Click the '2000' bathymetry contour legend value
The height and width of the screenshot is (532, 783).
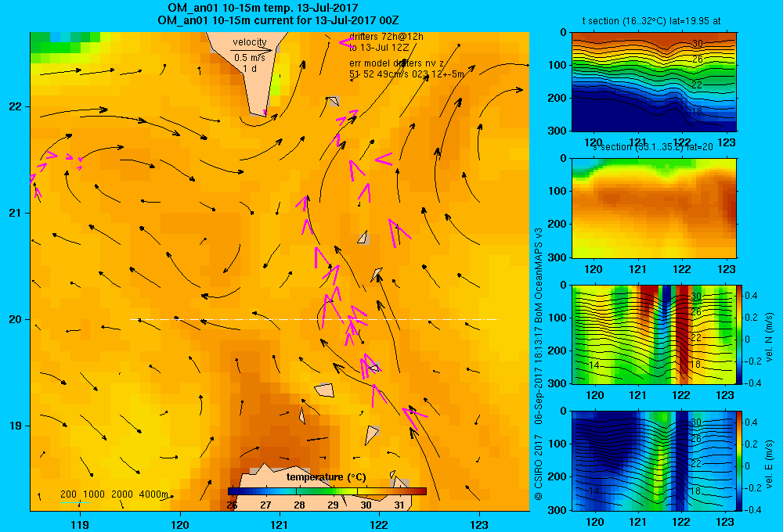[122, 494]
